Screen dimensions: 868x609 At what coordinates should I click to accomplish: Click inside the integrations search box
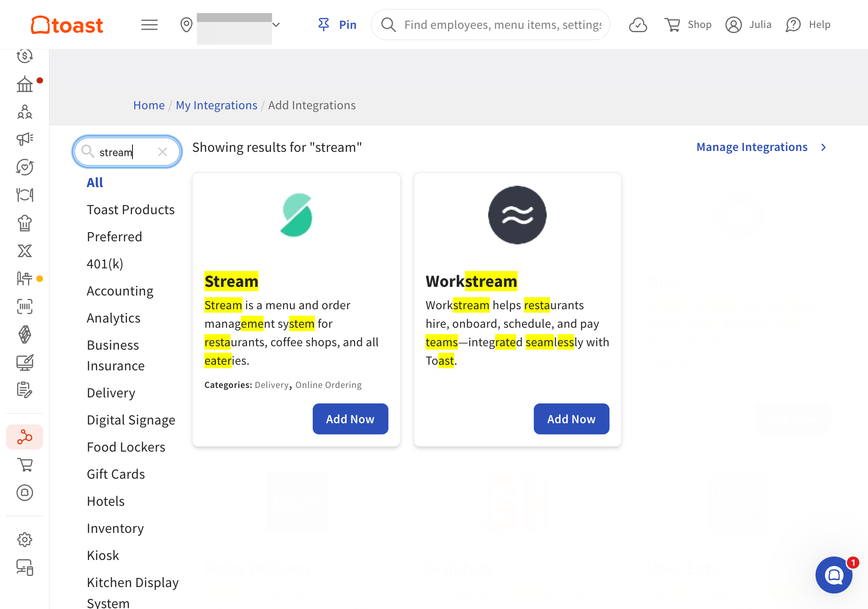(x=127, y=152)
